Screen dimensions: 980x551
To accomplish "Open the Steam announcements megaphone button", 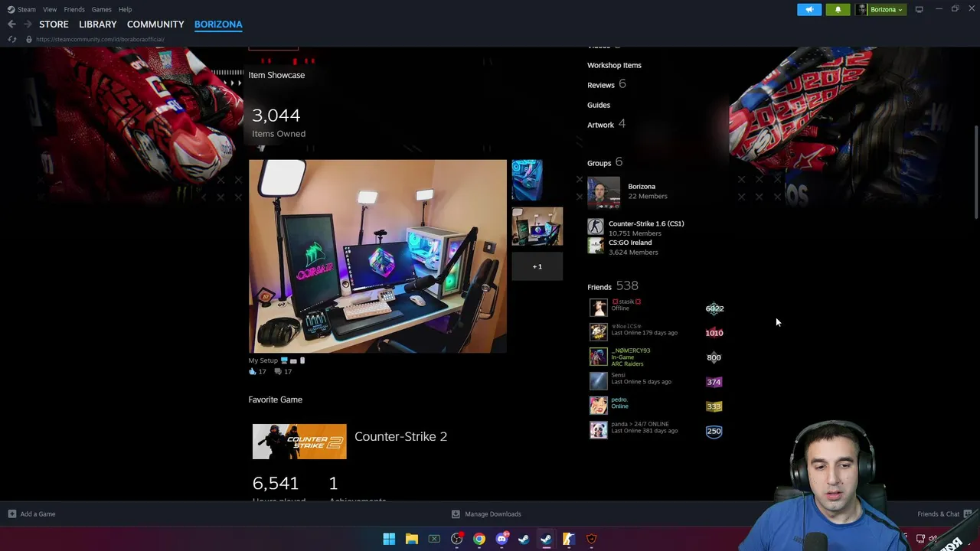I will (x=809, y=9).
